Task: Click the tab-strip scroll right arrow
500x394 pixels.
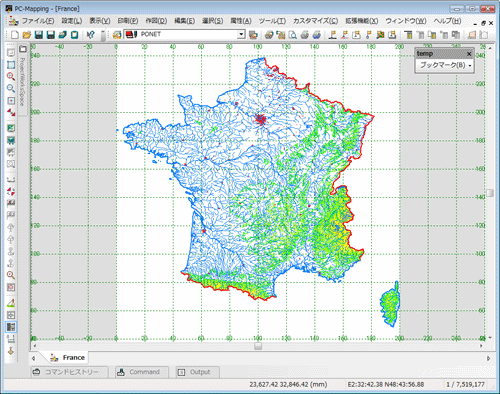Action: [488, 359]
